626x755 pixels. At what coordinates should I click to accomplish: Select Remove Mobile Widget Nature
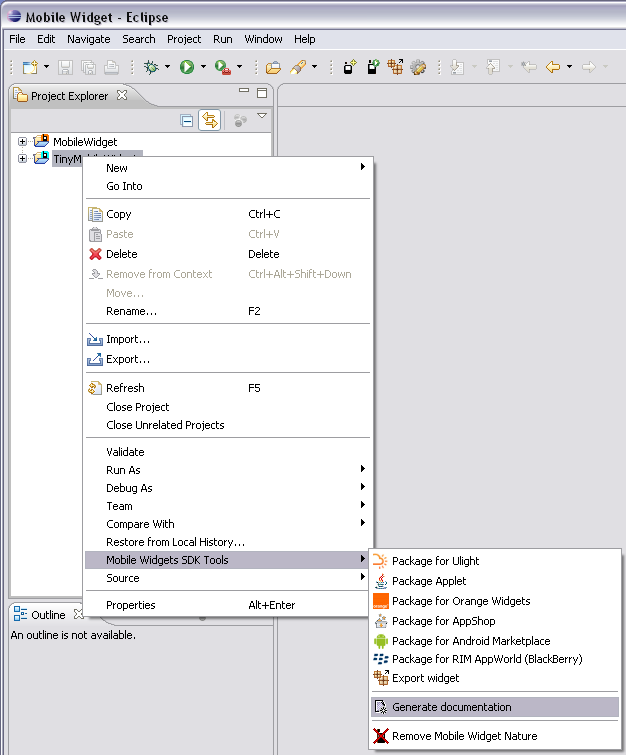click(x=495, y=736)
